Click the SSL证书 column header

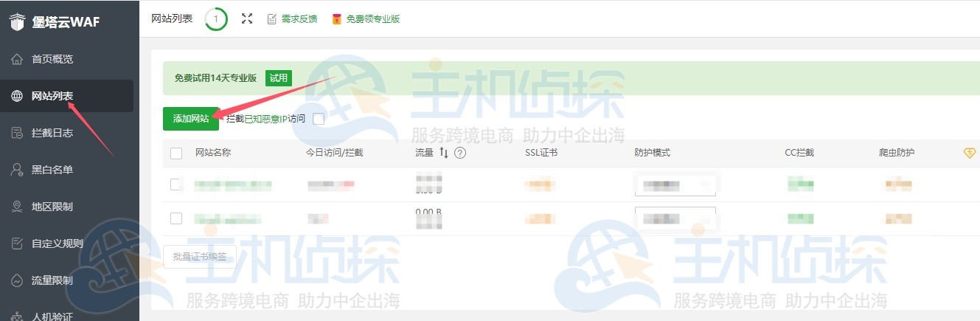[541, 153]
